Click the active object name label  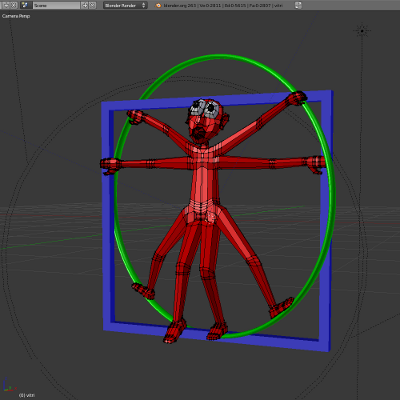[27, 395]
